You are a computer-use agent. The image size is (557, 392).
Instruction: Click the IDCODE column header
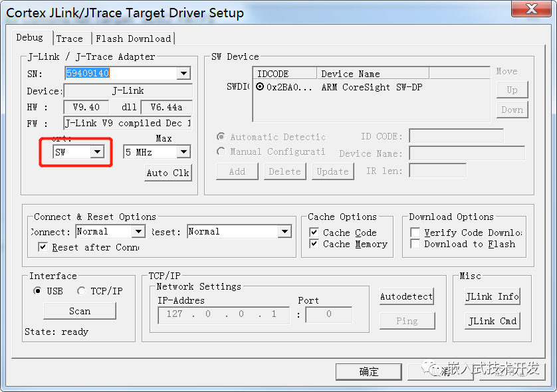pyautogui.click(x=285, y=74)
